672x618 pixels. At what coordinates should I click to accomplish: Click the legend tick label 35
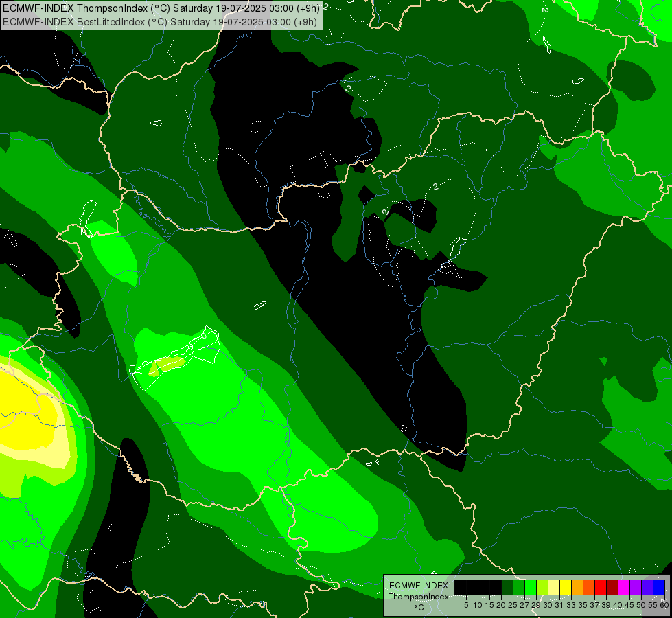[x=583, y=605]
